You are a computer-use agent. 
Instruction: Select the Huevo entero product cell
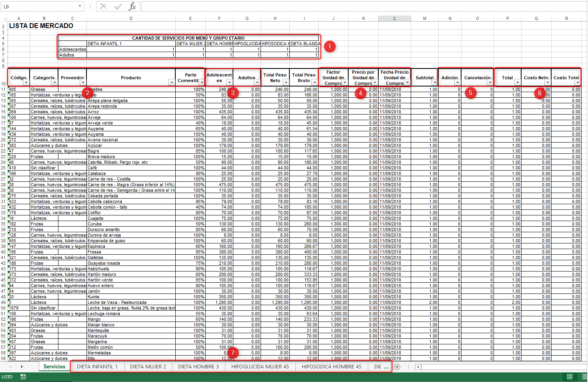coord(131,285)
